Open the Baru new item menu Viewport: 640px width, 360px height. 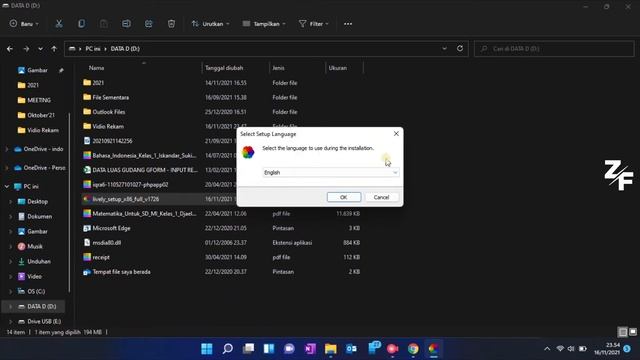24,24
